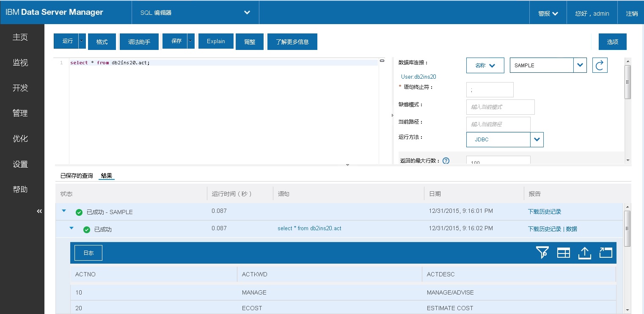The width and height of the screenshot is (644, 314).
Task: Open the 名称 filter dropdown
Action: (x=485, y=65)
